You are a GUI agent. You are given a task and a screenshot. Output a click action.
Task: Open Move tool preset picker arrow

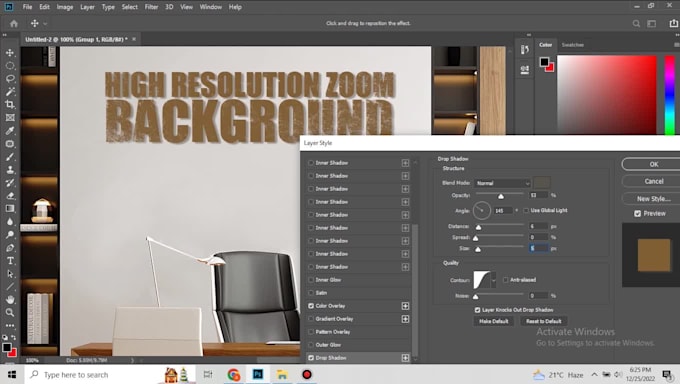pos(45,24)
